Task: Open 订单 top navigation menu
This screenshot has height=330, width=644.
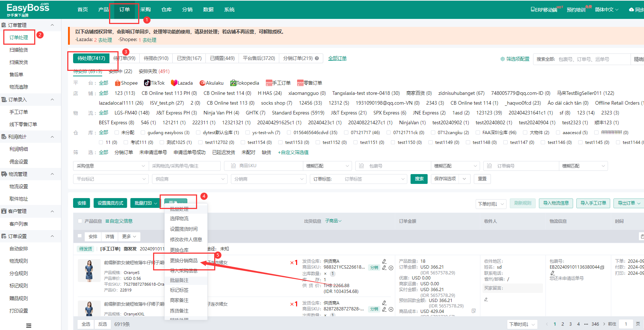Action: [x=124, y=9]
